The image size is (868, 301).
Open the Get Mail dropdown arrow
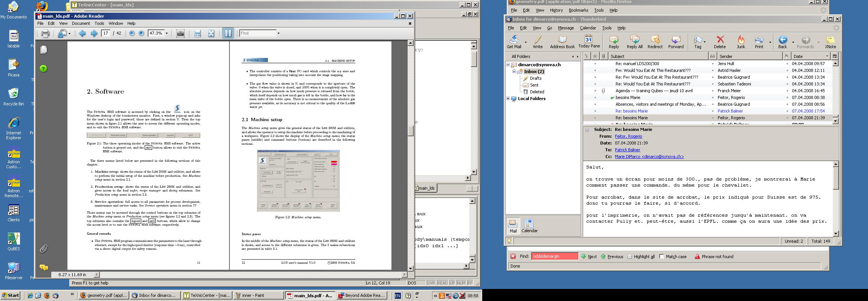(526, 42)
